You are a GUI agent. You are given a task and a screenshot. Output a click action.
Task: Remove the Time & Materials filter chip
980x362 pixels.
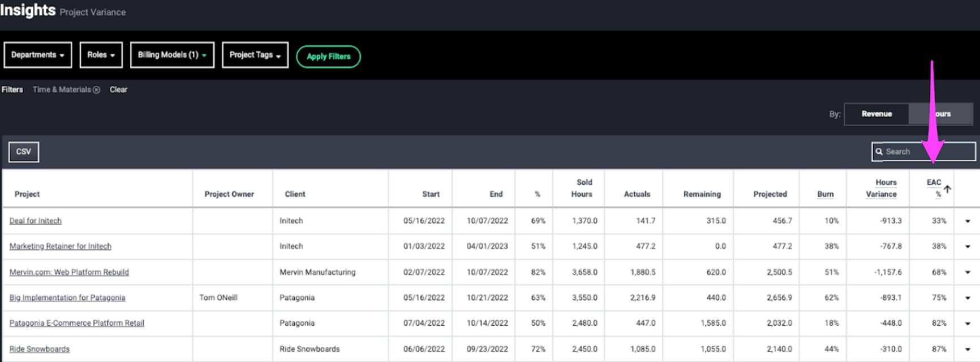96,90
